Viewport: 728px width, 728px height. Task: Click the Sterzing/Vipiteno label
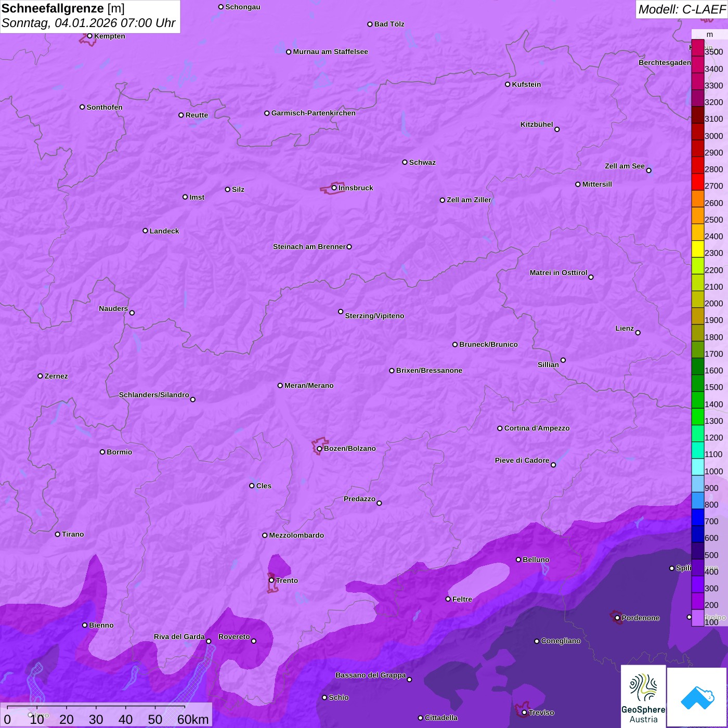pos(374,316)
